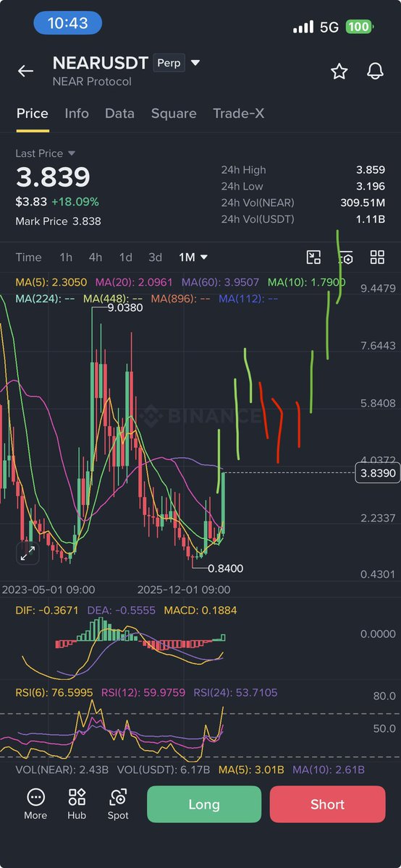The height and width of the screenshot is (868, 401).
Task: Tap the 2025-12-01 09:00 date label
Action: 184,590
